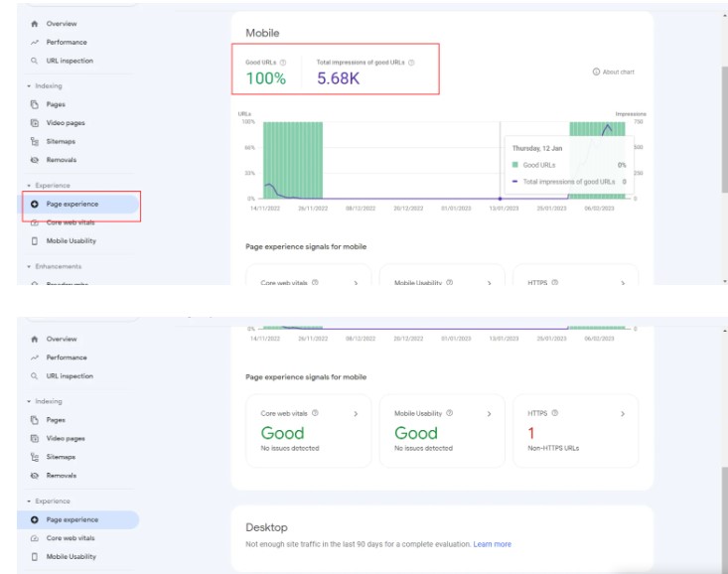This screenshot has height=574, width=728.
Task: Click help icon beside Good URLs label
Action: [x=283, y=63]
